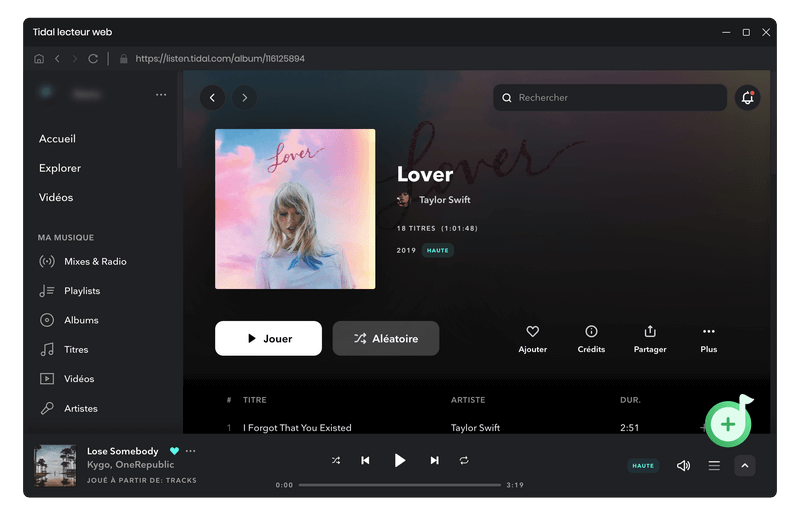
Task: Click Taylor Swift in the track row
Action: (x=475, y=428)
